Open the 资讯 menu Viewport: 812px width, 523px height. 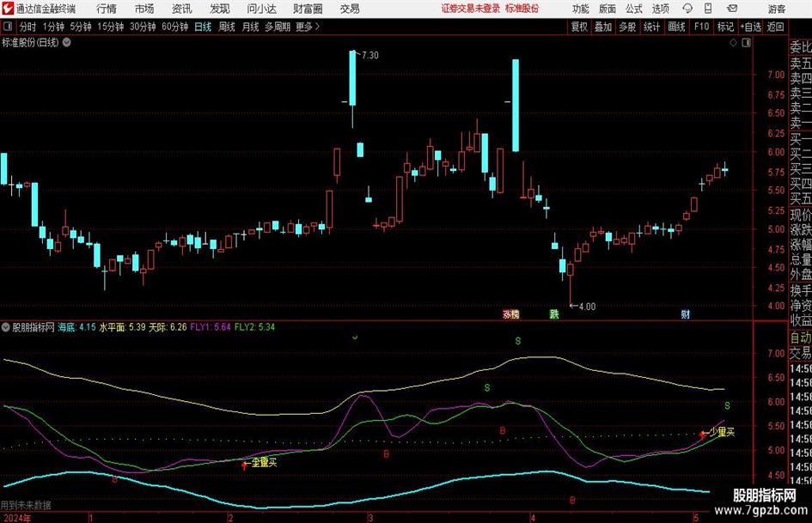[x=182, y=9]
